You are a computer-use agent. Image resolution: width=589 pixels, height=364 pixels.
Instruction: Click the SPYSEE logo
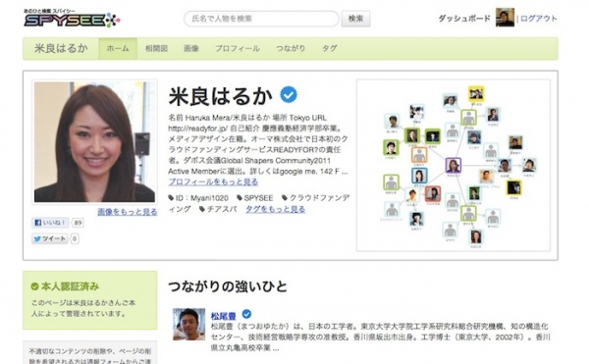[72, 18]
